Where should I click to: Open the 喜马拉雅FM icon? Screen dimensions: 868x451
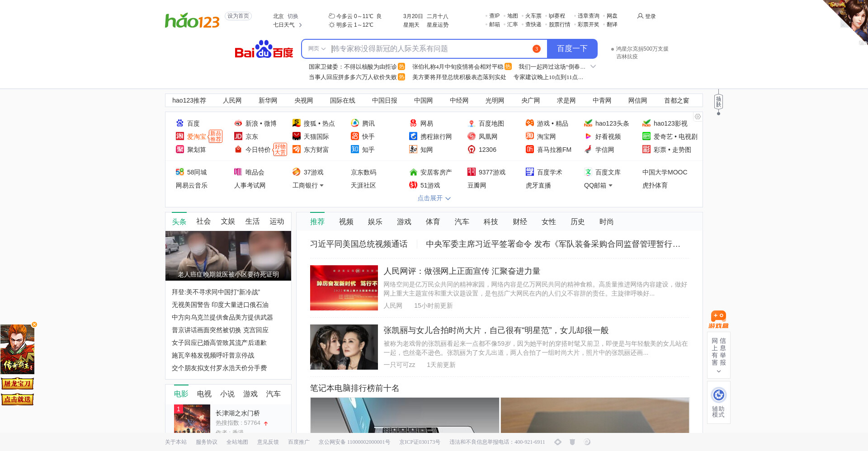[530, 149]
